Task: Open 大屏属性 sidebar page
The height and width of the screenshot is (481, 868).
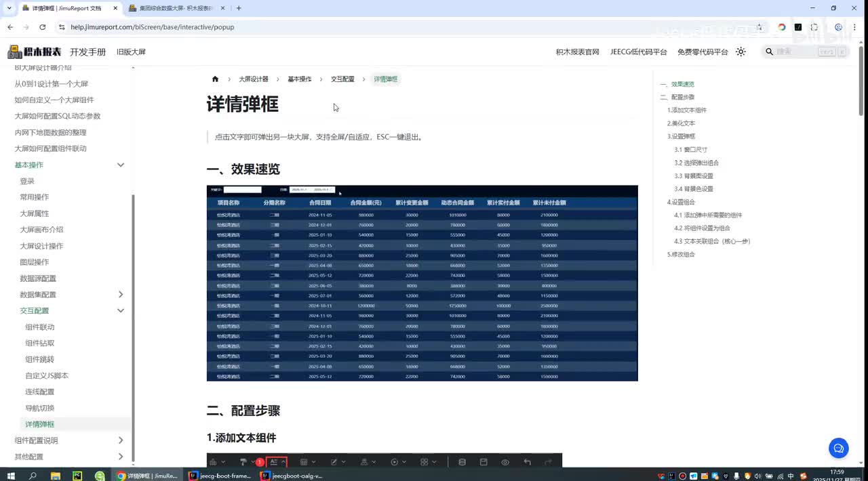Action: pyautogui.click(x=35, y=213)
